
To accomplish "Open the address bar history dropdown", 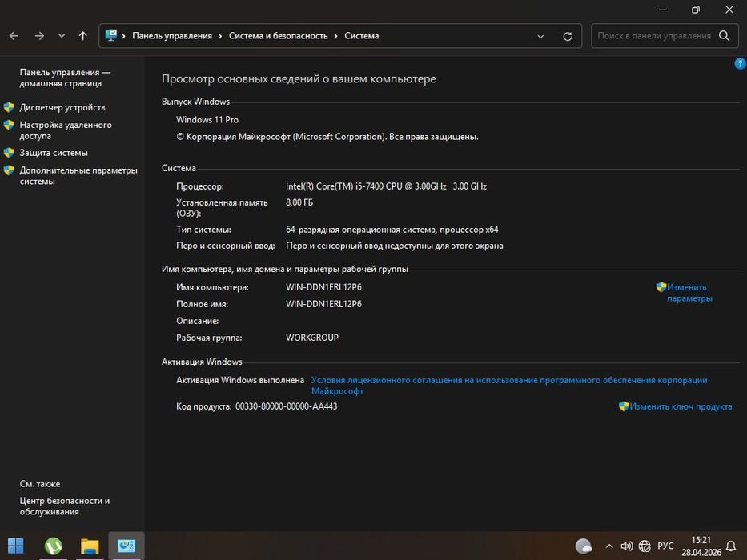I will (540, 36).
